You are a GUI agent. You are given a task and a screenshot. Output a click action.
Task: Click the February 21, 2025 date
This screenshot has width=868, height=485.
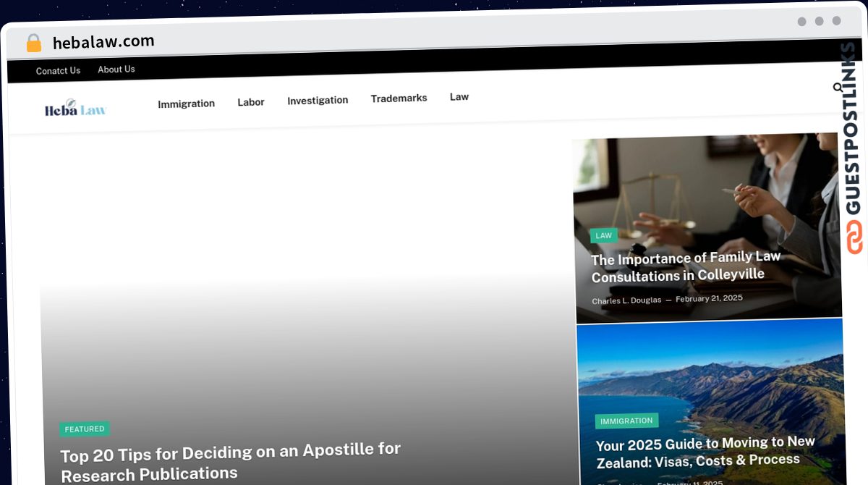(709, 298)
